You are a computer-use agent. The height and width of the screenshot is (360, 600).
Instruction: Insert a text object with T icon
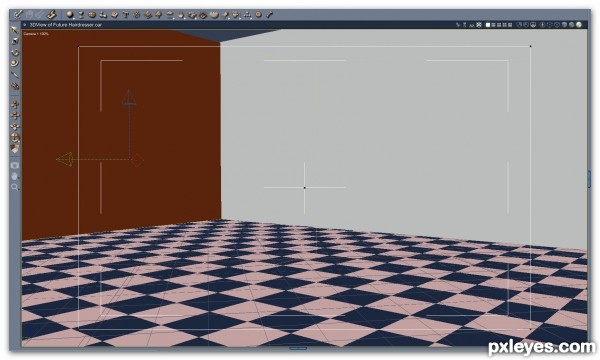(x=126, y=15)
